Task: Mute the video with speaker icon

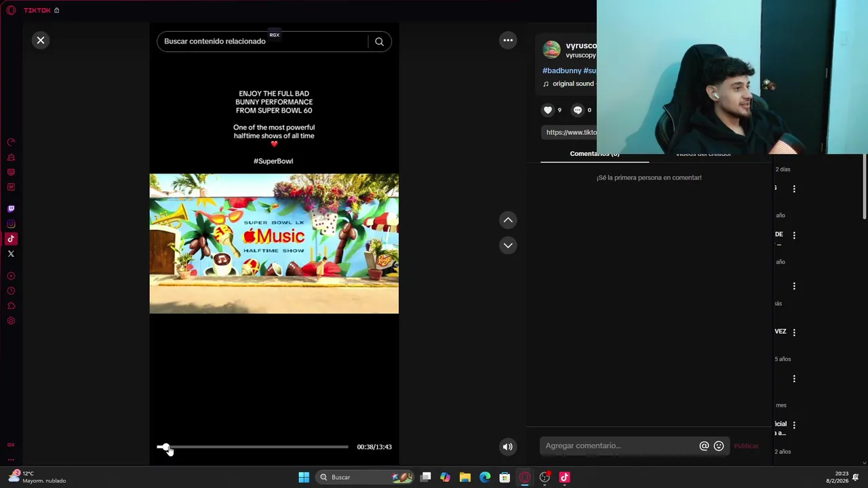Action: pyautogui.click(x=507, y=447)
